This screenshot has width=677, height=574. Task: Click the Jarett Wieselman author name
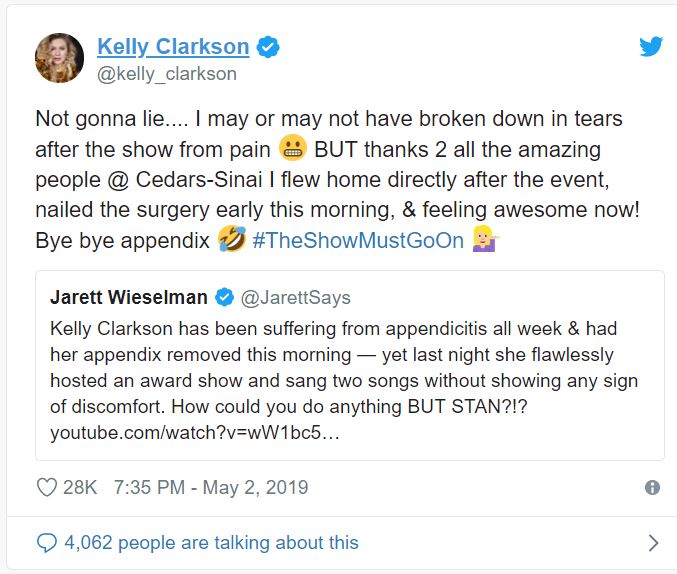coord(128,297)
